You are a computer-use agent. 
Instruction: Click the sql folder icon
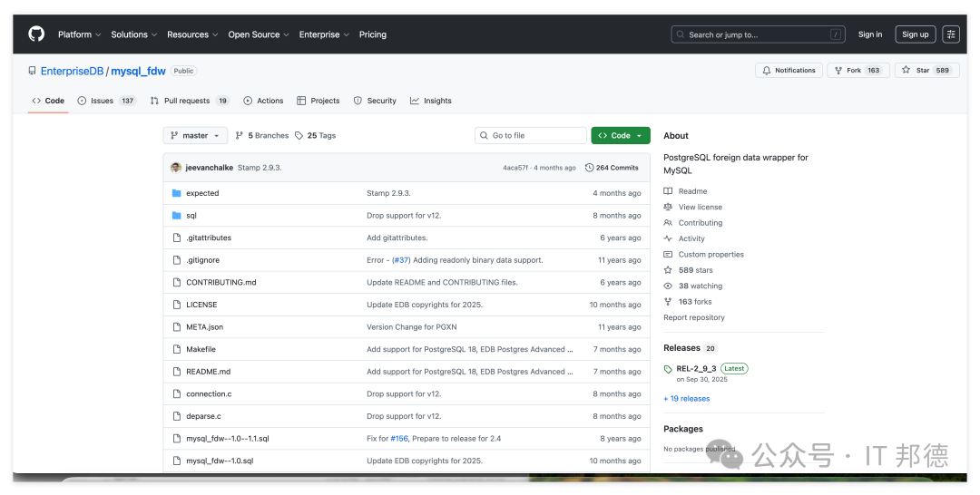pyautogui.click(x=176, y=216)
